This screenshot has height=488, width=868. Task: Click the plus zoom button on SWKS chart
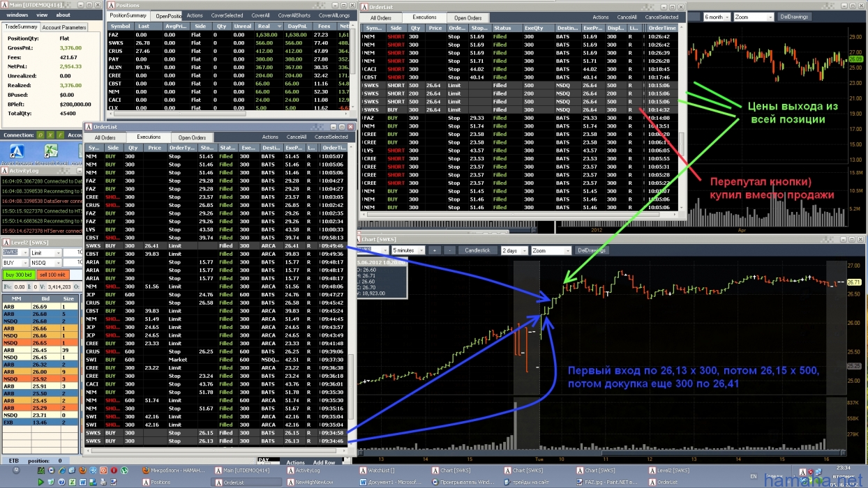434,250
